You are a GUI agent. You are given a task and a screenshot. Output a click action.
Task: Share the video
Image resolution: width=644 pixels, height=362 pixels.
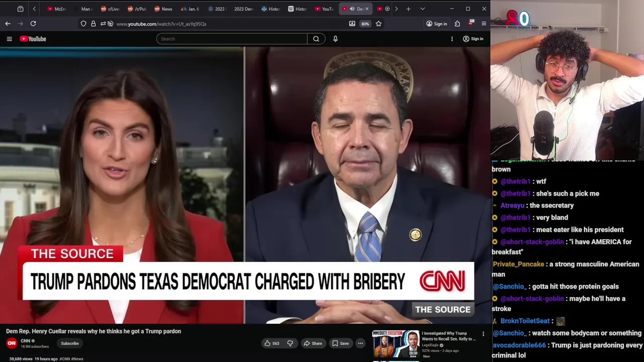point(312,343)
